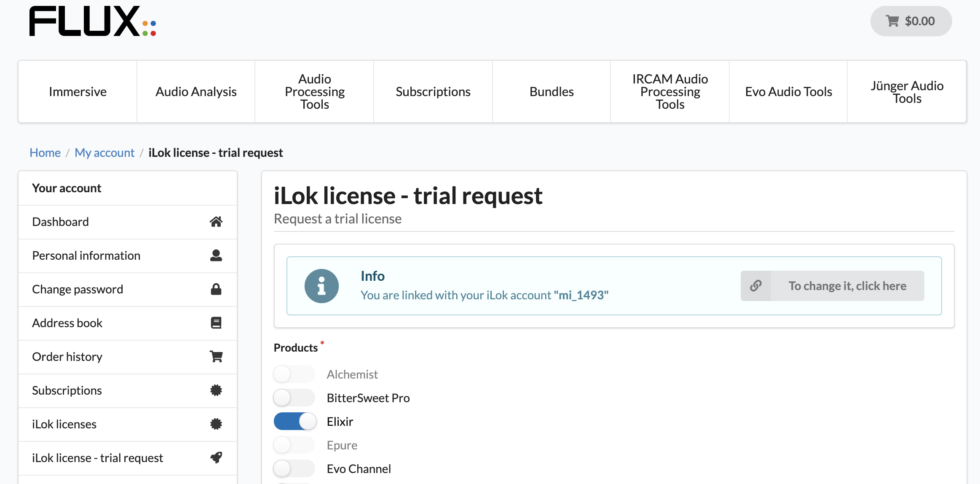Click the Home breadcrumb link
The image size is (980, 484).
tap(45, 153)
